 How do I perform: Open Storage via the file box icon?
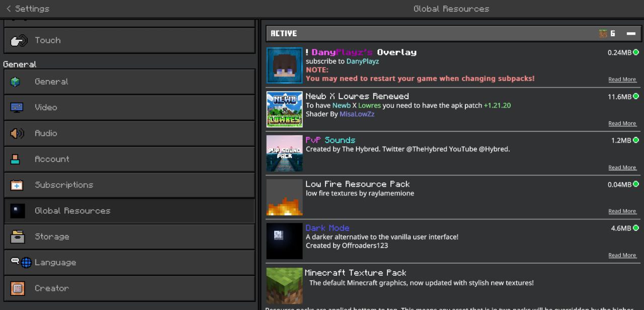pos(18,237)
